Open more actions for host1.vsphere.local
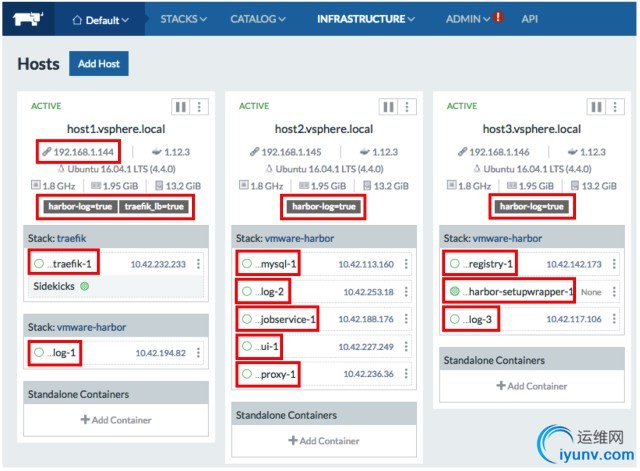The width and height of the screenshot is (640, 471). coord(199,107)
